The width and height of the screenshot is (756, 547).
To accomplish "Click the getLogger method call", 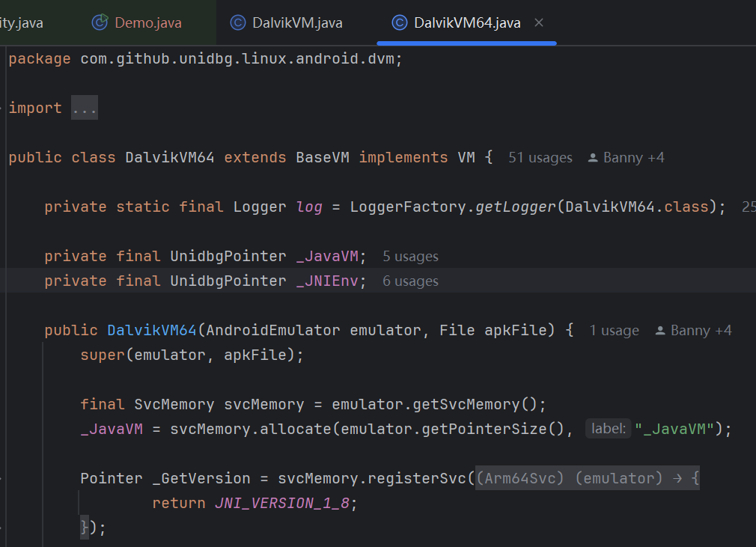I will pos(516,207).
